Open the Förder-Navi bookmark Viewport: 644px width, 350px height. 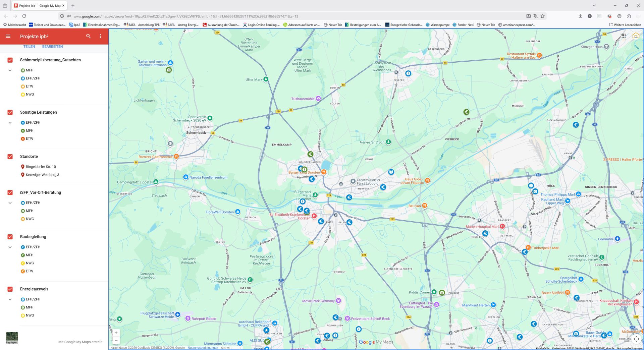(x=463, y=25)
